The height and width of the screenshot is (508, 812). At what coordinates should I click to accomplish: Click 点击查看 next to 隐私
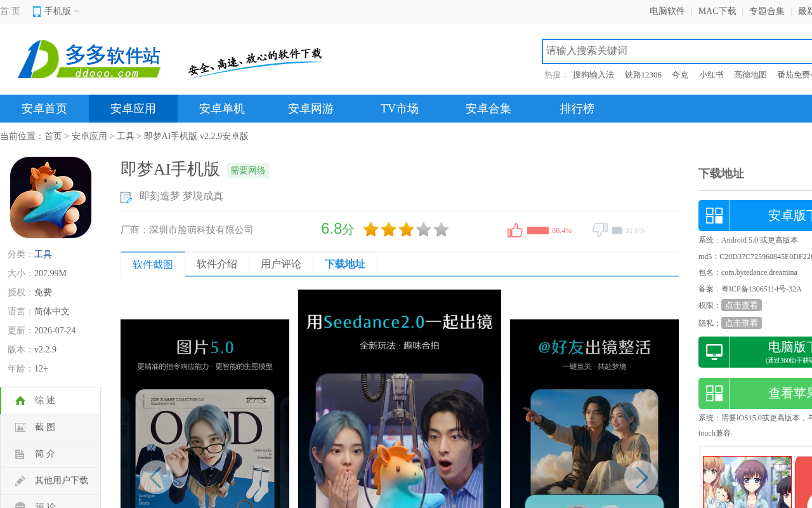tap(742, 323)
